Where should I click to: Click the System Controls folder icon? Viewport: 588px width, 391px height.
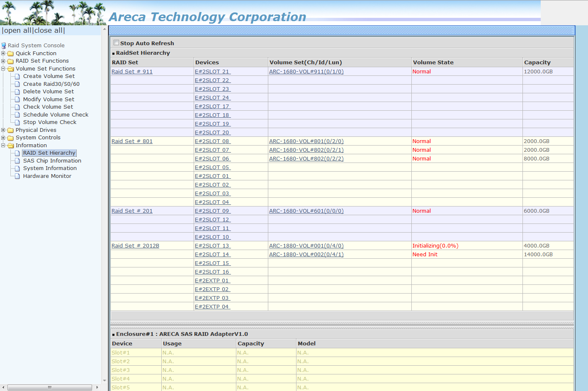[10, 138]
